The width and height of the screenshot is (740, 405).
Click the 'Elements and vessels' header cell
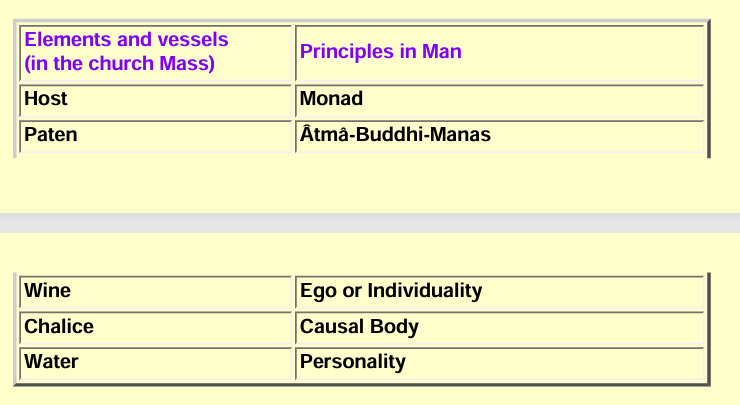(x=156, y=53)
